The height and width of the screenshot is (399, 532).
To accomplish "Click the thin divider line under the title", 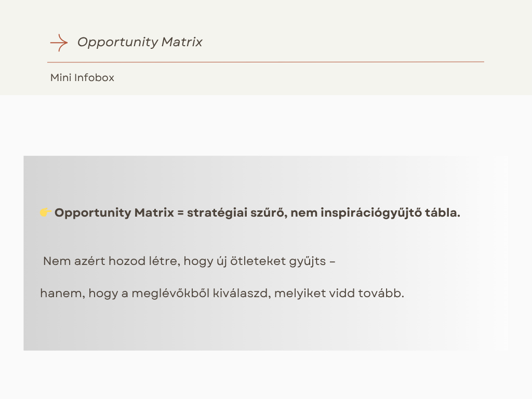I will (x=265, y=62).
